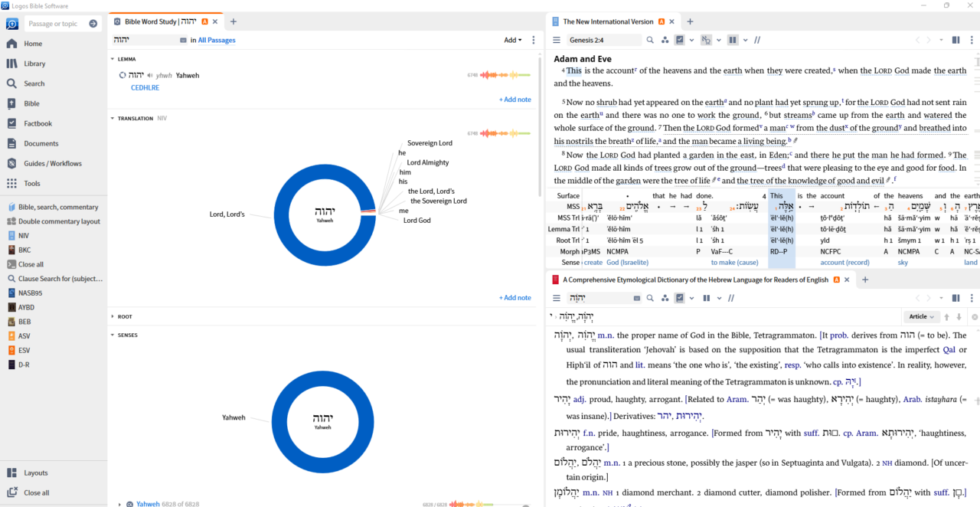Click the CEDHLRE link under the lemma
980x507 pixels.
coord(145,87)
